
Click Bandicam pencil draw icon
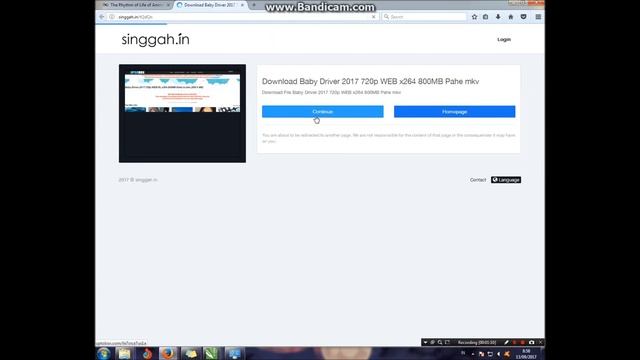click(506, 342)
